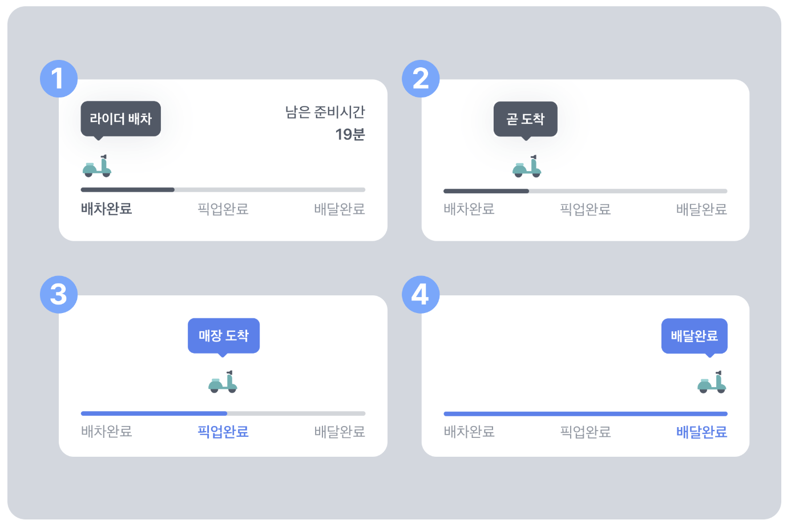This screenshot has width=791, height=532.
Task: Select blue '배달완료' step in card 4
Action: [701, 432]
